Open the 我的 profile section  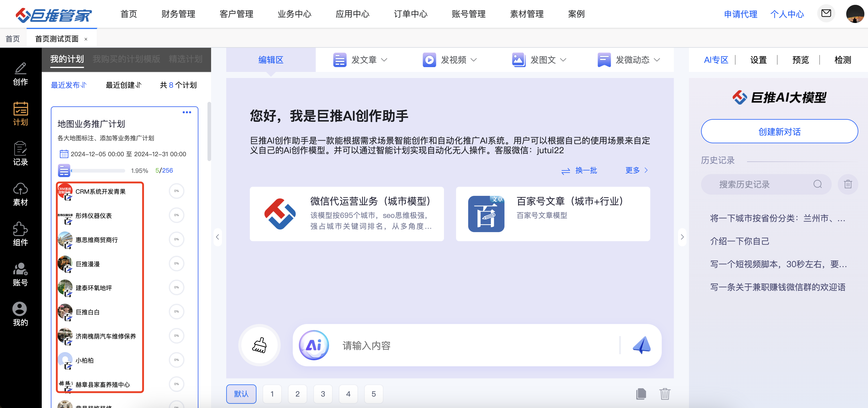[20, 314]
